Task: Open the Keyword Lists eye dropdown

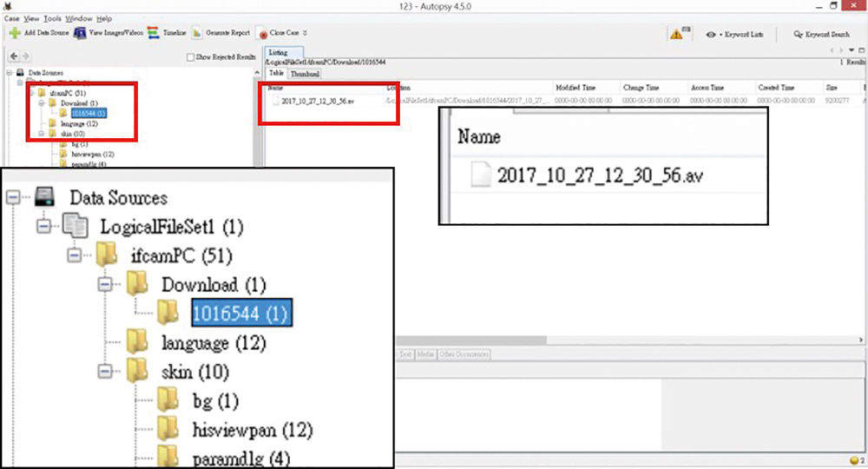Action: (x=734, y=35)
